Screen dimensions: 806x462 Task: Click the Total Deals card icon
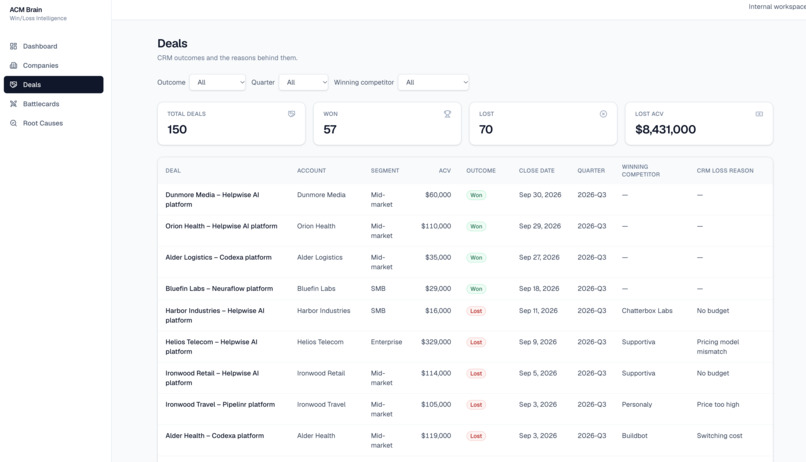coord(291,114)
